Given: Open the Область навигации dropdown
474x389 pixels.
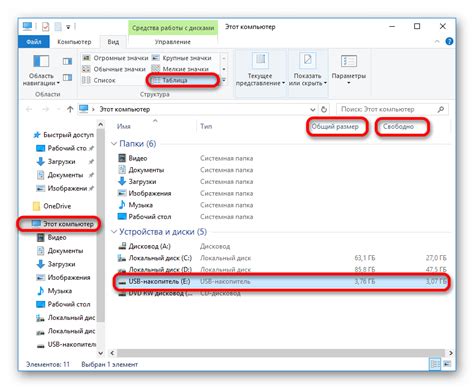Looking at the screenshot, I should coord(41,71).
